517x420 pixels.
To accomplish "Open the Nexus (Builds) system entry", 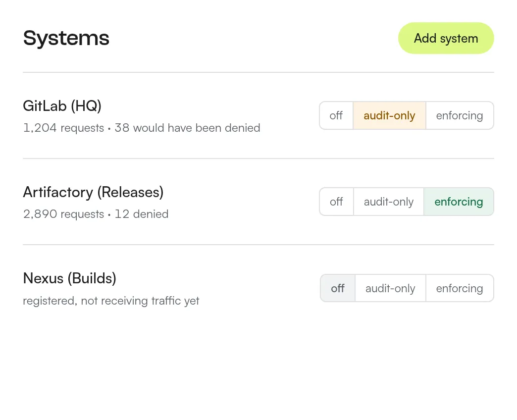I will (69, 278).
